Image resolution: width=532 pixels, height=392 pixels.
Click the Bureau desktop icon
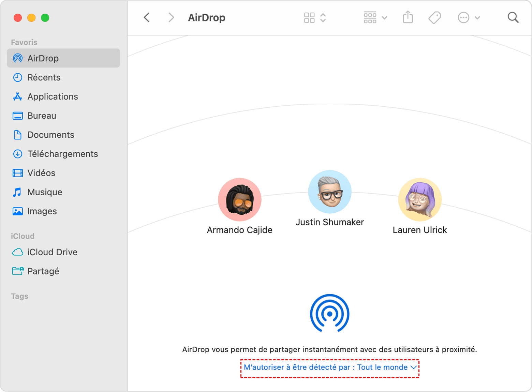pos(18,116)
